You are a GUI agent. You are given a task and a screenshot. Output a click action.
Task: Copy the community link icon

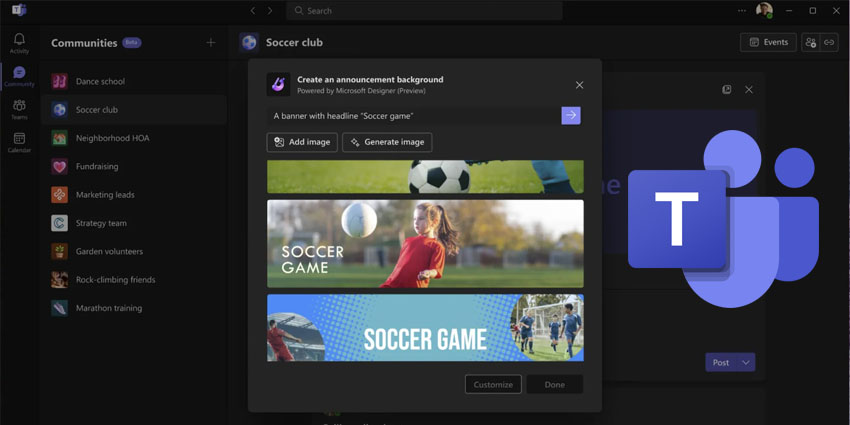(x=829, y=42)
